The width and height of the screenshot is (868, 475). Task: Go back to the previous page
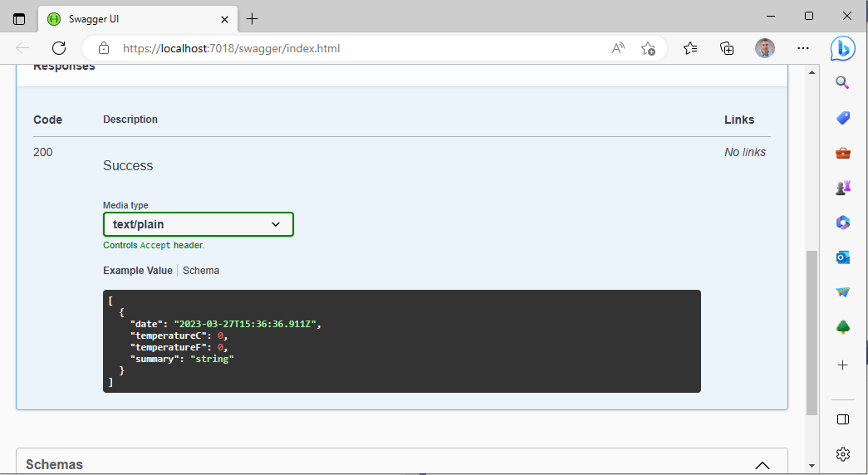[22, 48]
